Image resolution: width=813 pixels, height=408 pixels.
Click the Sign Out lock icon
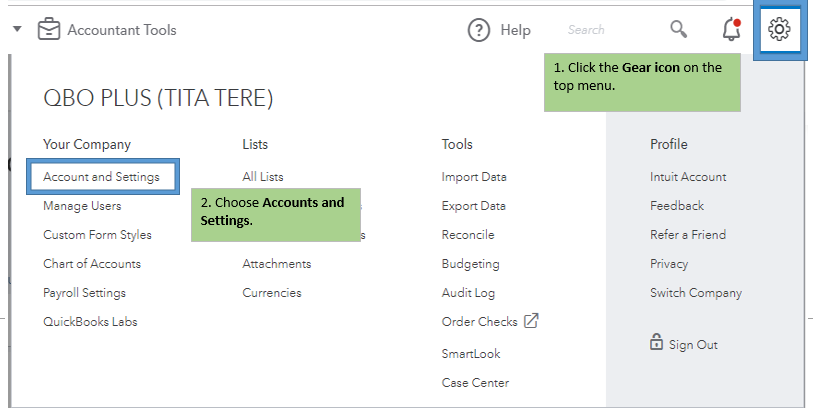point(657,343)
